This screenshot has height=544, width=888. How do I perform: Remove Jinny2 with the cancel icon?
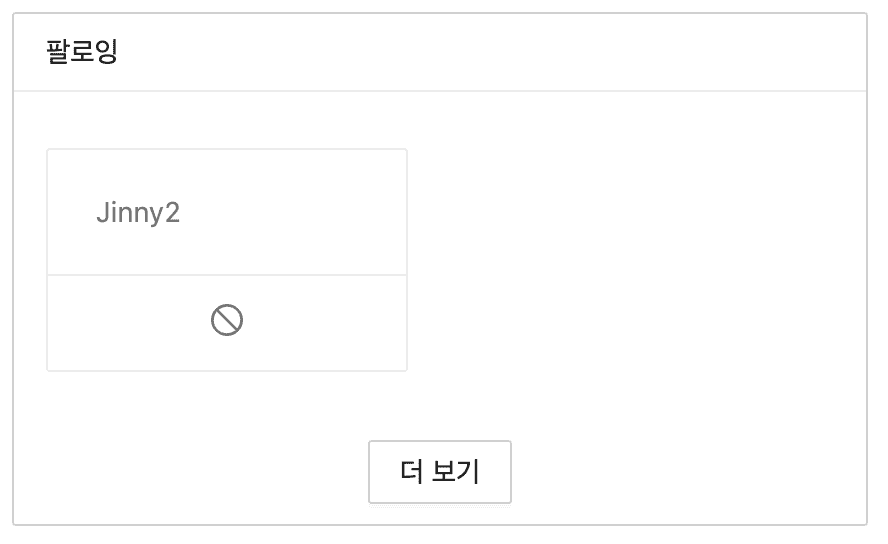[227, 320]
